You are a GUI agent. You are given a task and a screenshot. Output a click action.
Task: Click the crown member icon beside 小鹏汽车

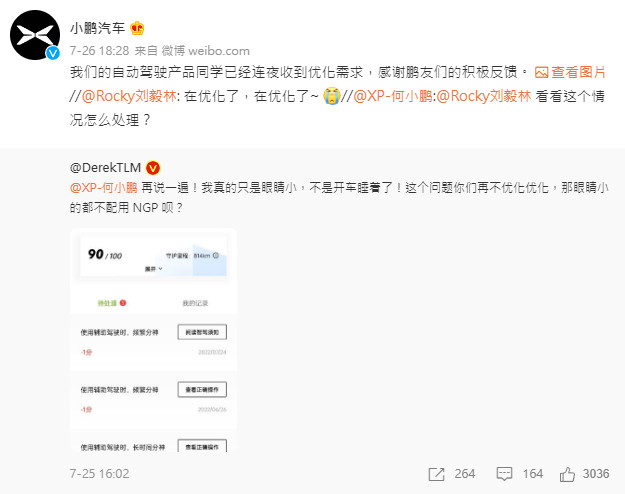(x=137, y=28)
